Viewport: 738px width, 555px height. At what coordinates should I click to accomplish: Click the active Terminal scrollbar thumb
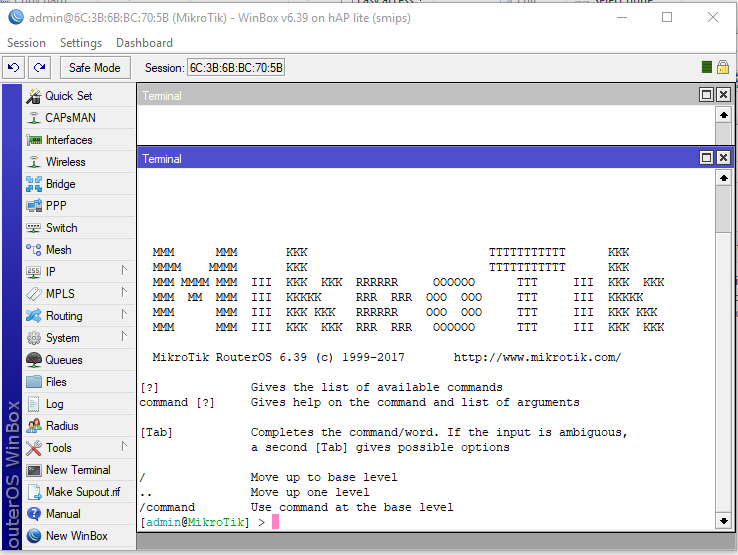723,209
